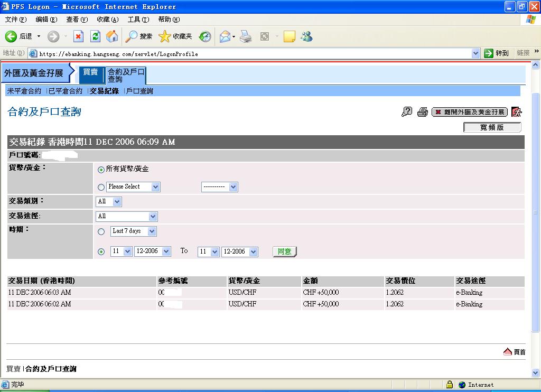Select the Please Select currency radio button
Screen dimensions: 541x392
pyautogui.click(x=101, y=187)
